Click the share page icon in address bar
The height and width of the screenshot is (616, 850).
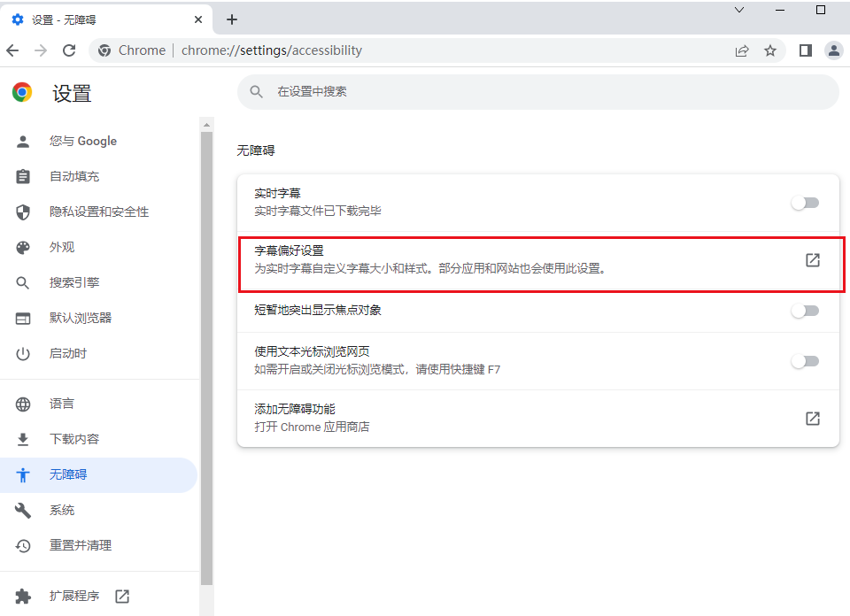[742, 51]
